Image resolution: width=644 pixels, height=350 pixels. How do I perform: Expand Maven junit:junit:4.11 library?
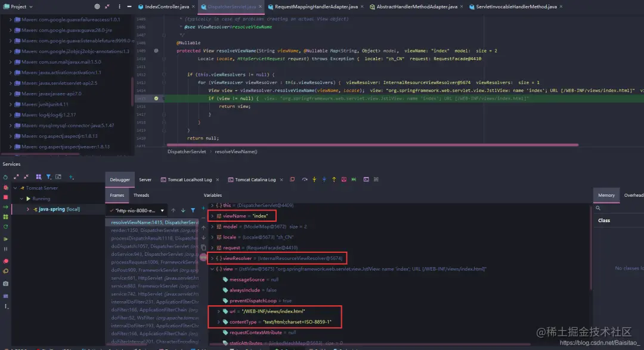(10, 104)
